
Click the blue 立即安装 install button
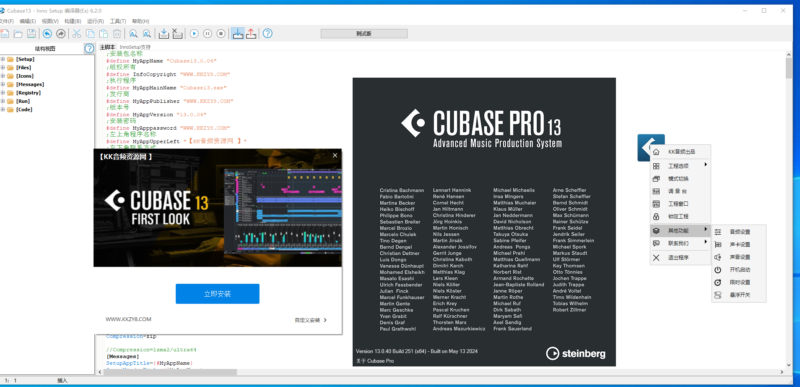pyautogui.click(x=217, y=294)
